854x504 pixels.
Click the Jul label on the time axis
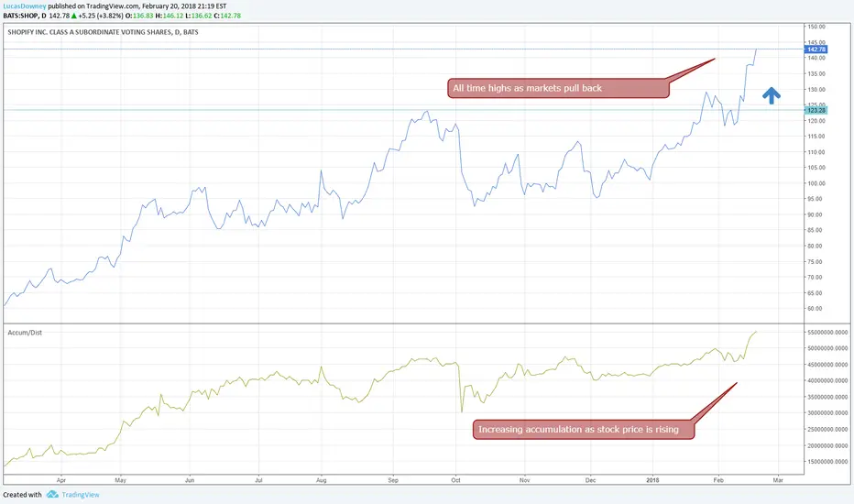point(258,480)
